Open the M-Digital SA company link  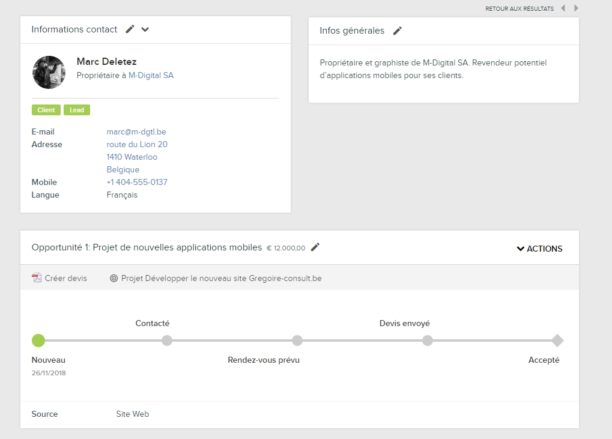[150, 75]
